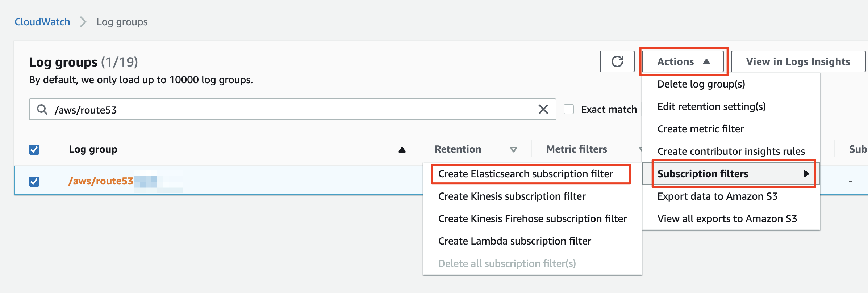Choose Edit retention setting(s)
Screen dimensions: 868x293
(x=711, y=106)
